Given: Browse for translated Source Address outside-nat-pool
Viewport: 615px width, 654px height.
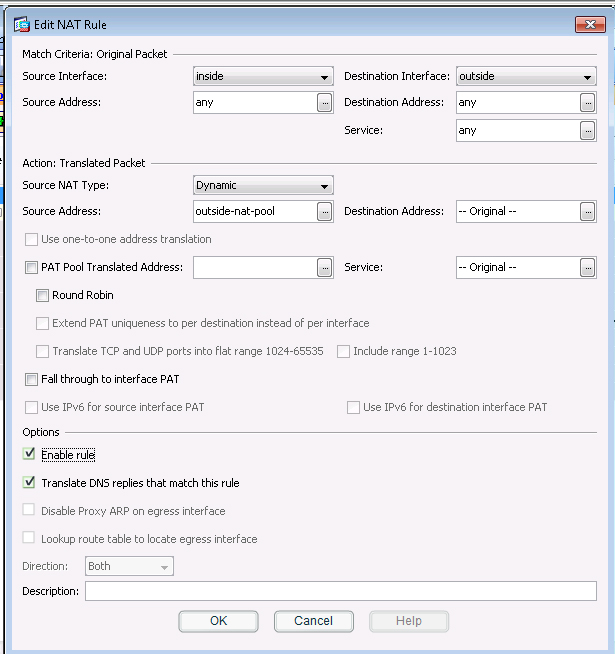Looking at the screenshot, I should (x=324, y=211).
